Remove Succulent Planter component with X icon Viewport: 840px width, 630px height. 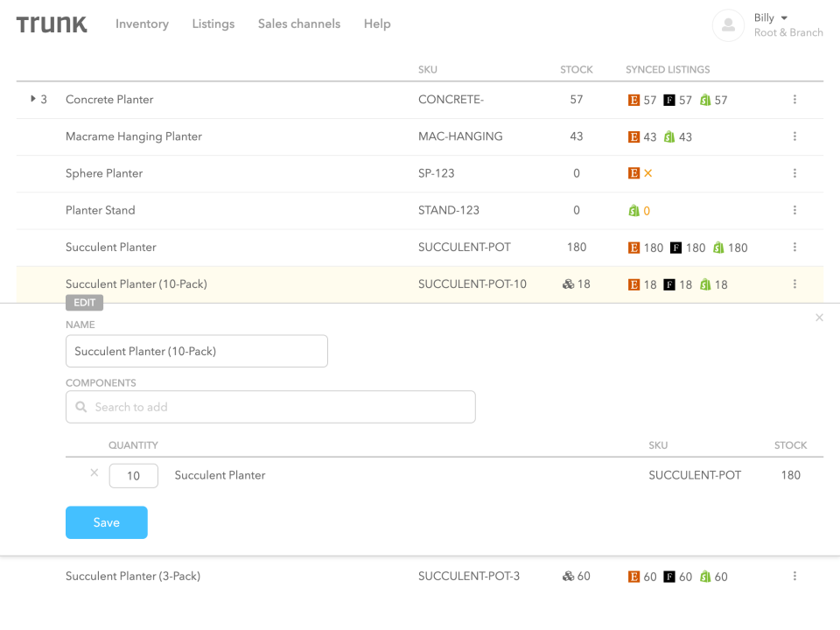tap(94, 473)
